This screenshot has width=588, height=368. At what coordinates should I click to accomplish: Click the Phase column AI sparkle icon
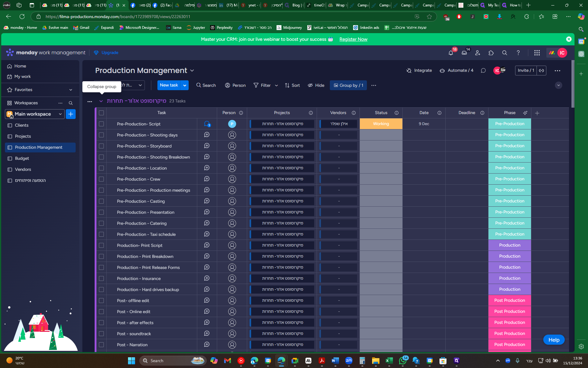(525, 113)
